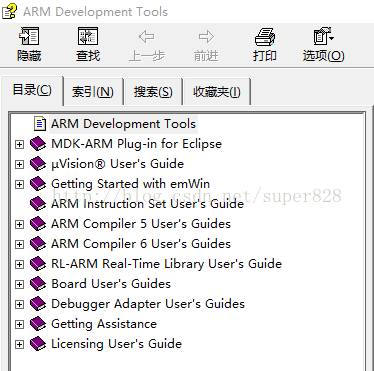Click book icon beside Getting Started with emWin
The image size is (374, 371).
(x=38, y=184)
